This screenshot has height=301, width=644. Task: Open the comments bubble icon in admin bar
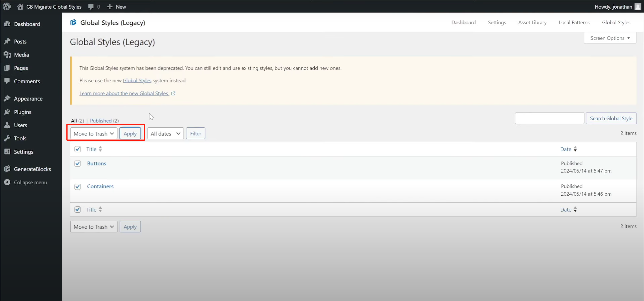click(91, 7)
